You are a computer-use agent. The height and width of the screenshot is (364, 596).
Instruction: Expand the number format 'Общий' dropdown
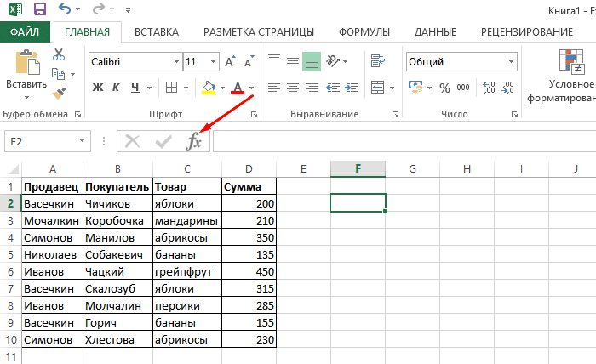(x=510, y=62)
